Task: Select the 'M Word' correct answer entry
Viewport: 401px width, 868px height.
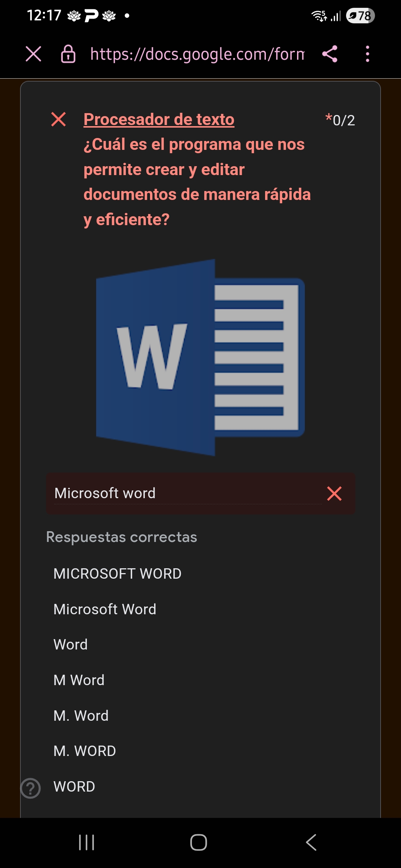Action: point(79,680)
